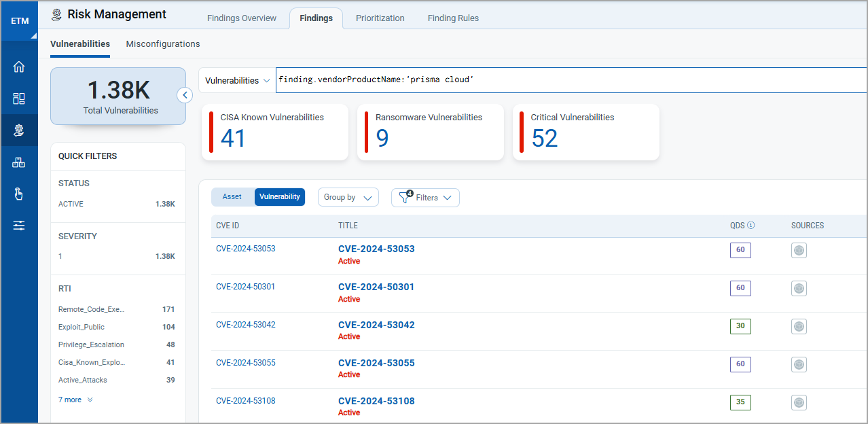This screenshot has width=868, height=424.
Task: Open the Dashboard icon in sidebar
Action: click(19, 99)
